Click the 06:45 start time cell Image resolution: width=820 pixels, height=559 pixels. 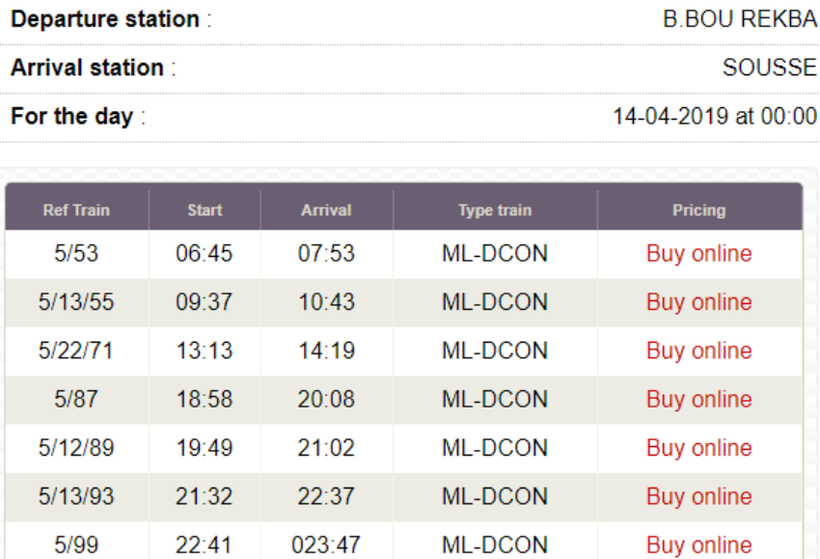(204, 254)
